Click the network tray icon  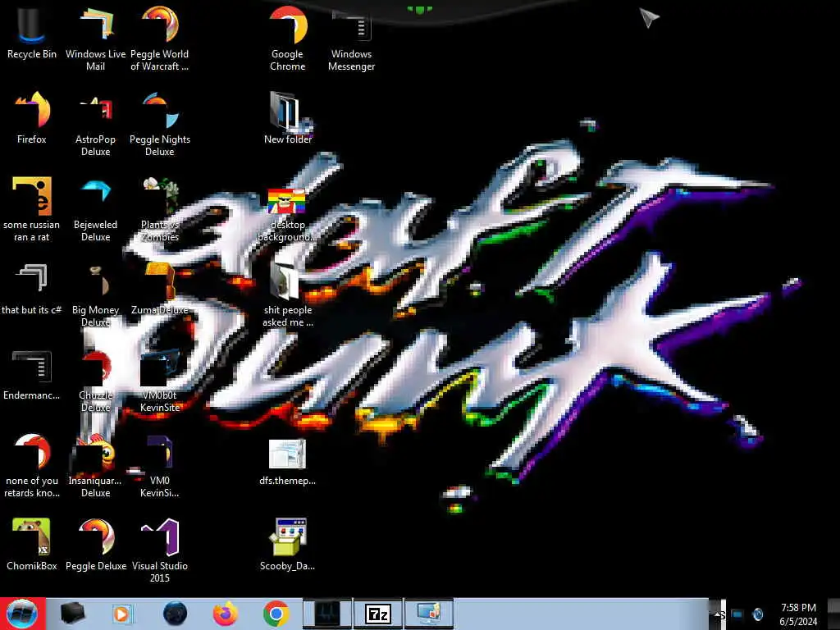point(737,614)
